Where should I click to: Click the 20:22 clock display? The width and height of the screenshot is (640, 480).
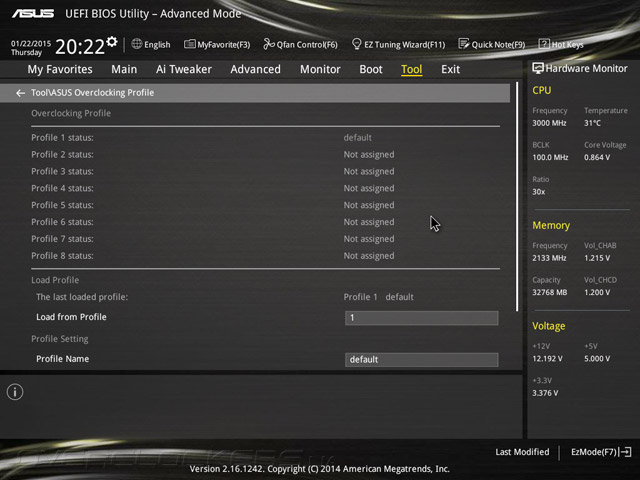coord(80,47)
